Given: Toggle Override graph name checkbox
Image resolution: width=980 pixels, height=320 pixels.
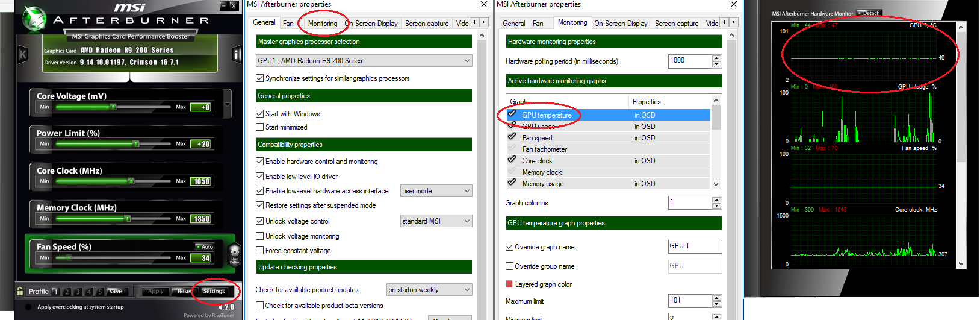Looking at the screenshot, I should (x=509, y=247).
